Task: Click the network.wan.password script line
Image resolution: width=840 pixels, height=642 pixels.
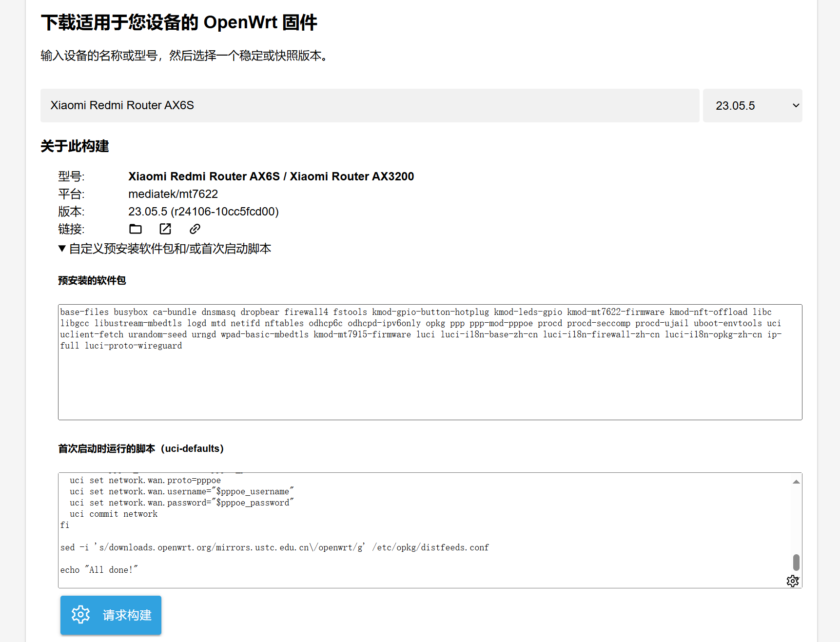Action: pyautogui.click(x=182, y=503)
